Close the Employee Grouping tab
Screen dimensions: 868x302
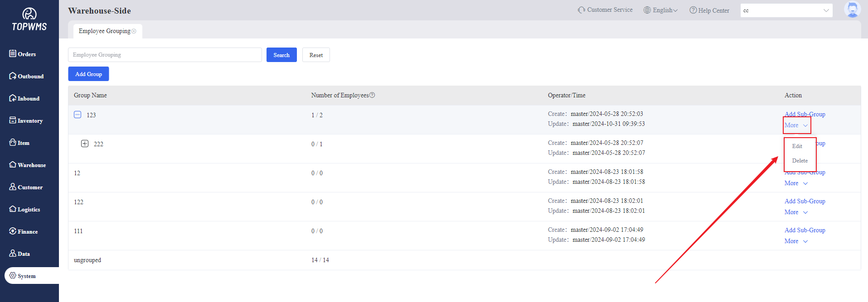134,31
